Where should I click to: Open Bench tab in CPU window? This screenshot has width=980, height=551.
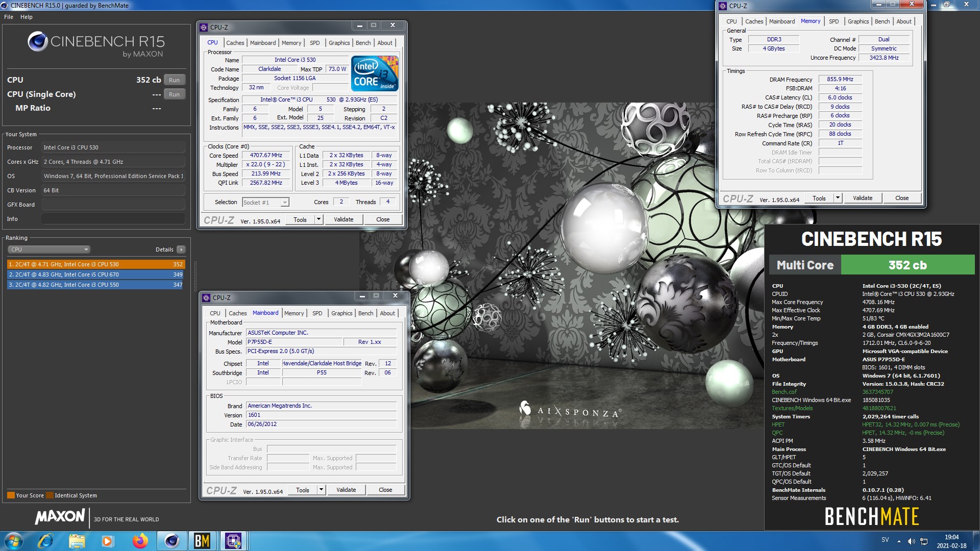pyautogui.click(x=363, y=43)
